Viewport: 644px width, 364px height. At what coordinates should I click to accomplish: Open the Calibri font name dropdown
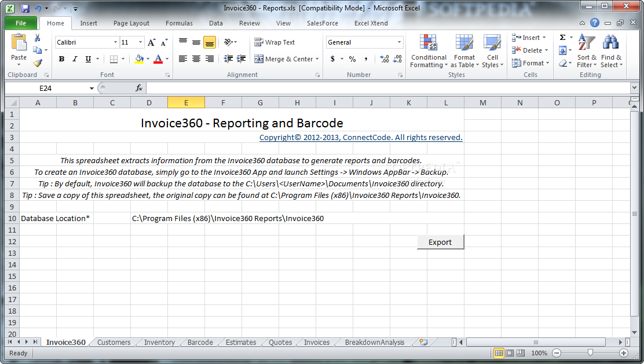tap(115, 42)
